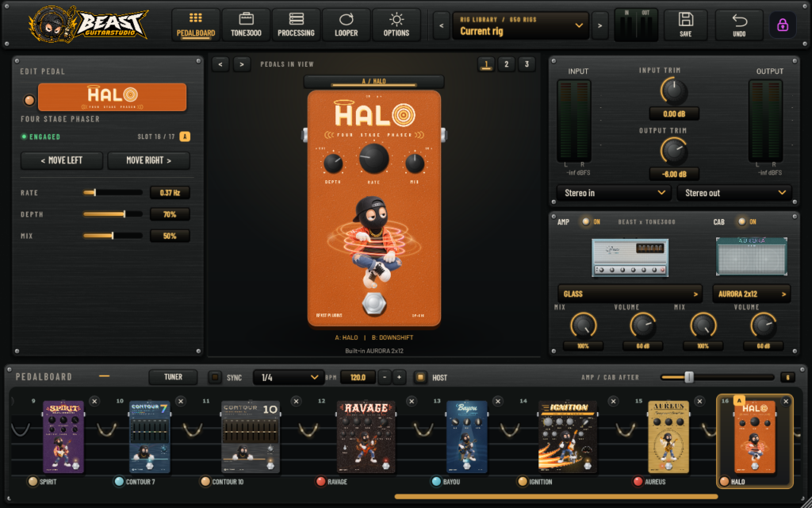Viewport: 812px width, 508px height.
Task: Enable the Sync checkbox
Action: (215, 377)
